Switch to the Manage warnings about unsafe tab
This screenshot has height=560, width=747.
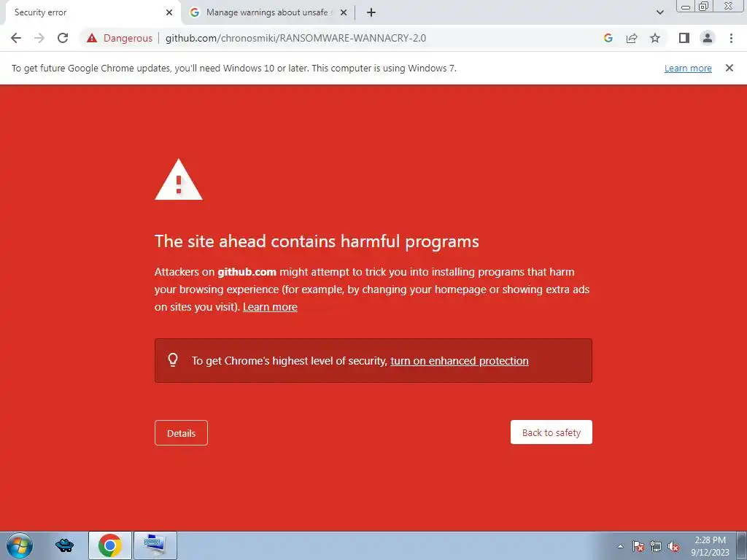point(268,12)
